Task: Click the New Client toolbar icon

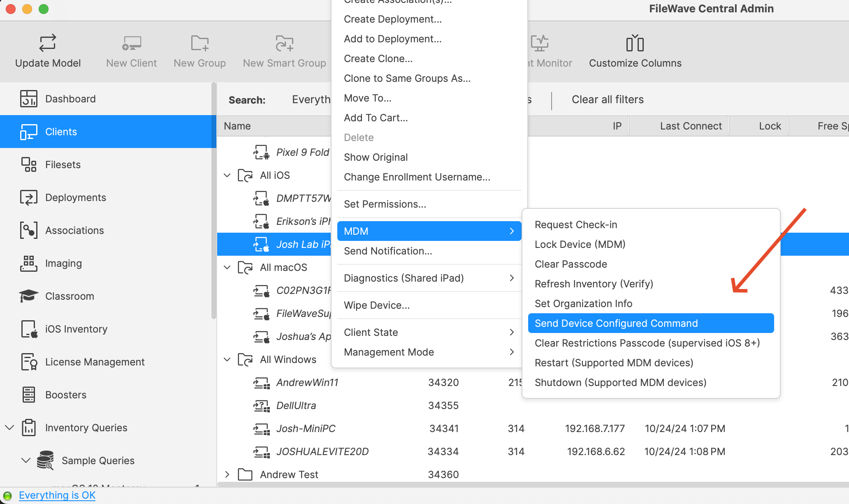Action: click(x=132, y=43)
